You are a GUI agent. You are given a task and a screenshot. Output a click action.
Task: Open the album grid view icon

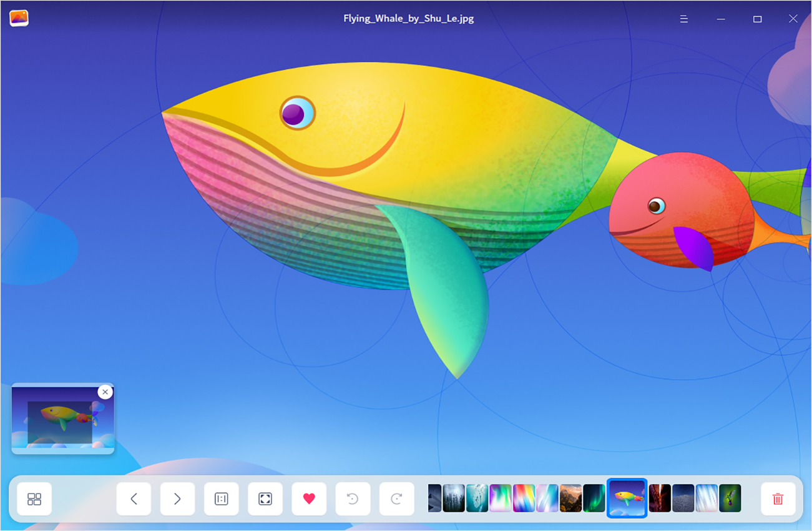coord(34,499)
